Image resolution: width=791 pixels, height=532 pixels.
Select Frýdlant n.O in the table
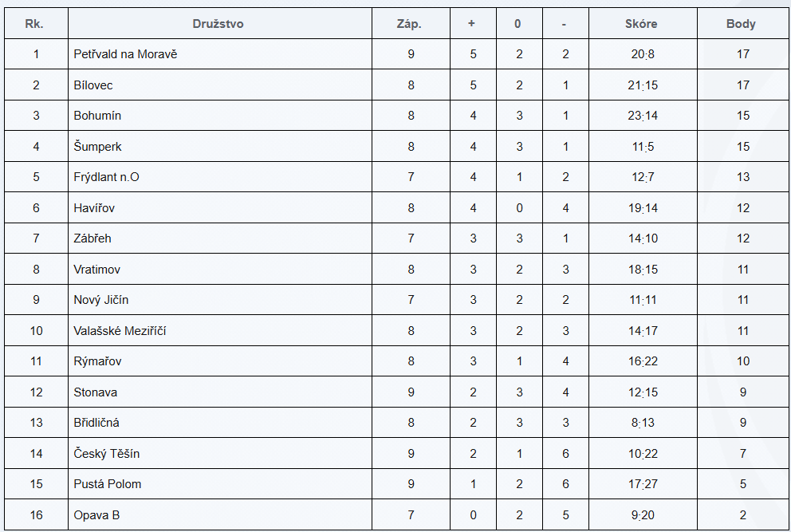click(x=106, y=177)
